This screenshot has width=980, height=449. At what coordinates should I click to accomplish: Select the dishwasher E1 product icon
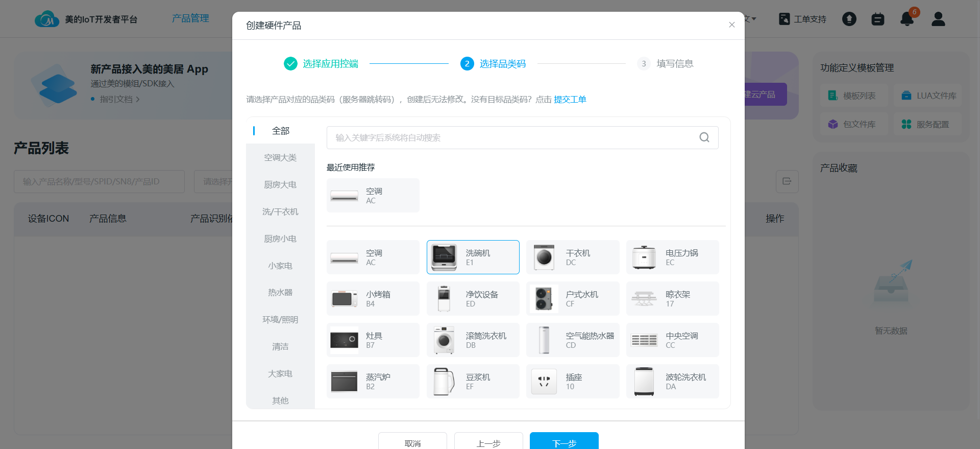click(x=444, y=257)
